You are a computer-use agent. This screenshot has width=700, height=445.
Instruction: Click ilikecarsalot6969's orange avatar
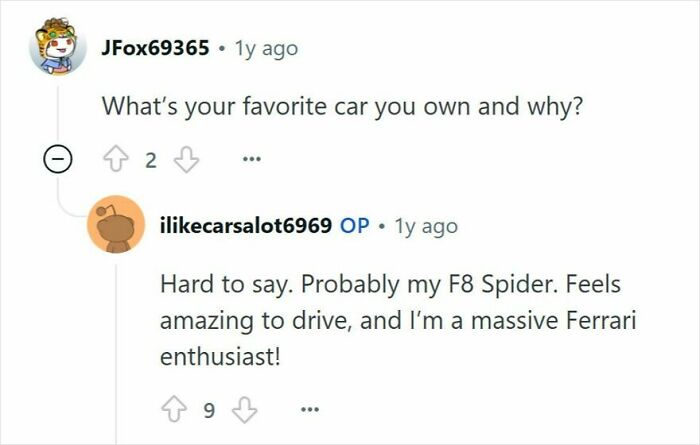click(116, 225)
